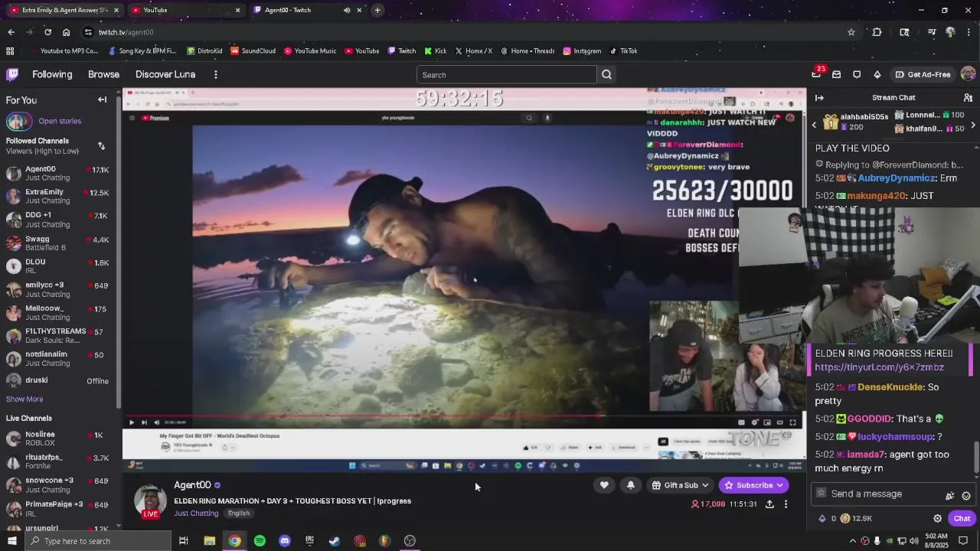Show previous gift leaderboard entries
The height and width of the screenshot is (551, 980).
click(815, 124)
